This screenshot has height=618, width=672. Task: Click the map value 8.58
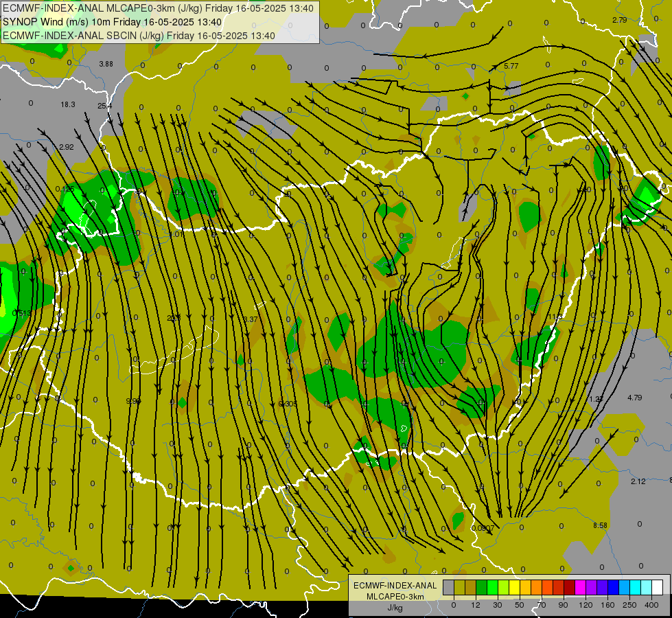[x=601, y=525]
